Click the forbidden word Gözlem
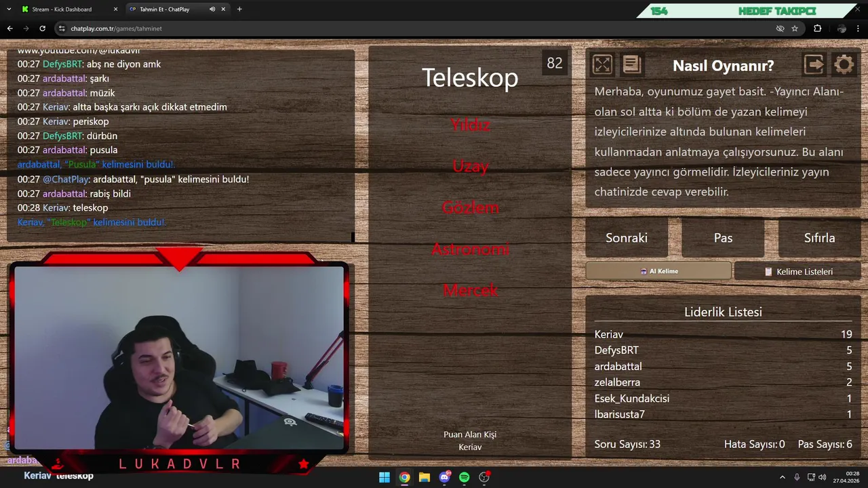 tap(470, 207)
